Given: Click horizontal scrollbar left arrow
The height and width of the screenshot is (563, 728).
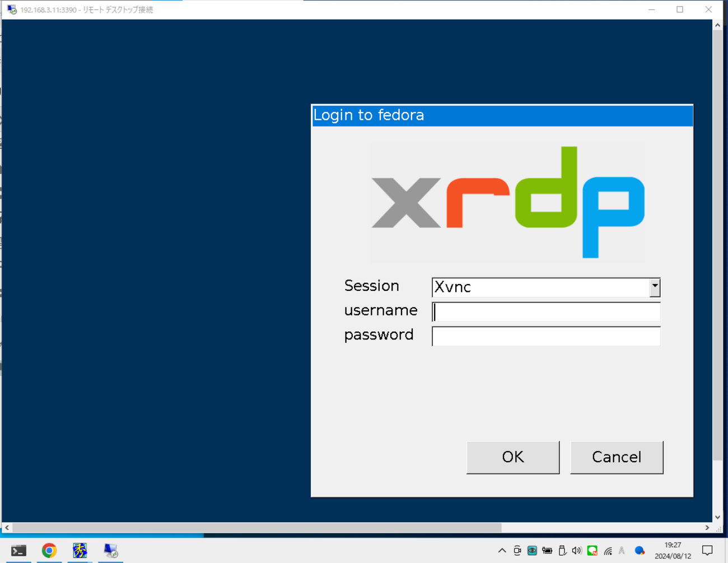Looking at the screenshot, I should (7, 528).
